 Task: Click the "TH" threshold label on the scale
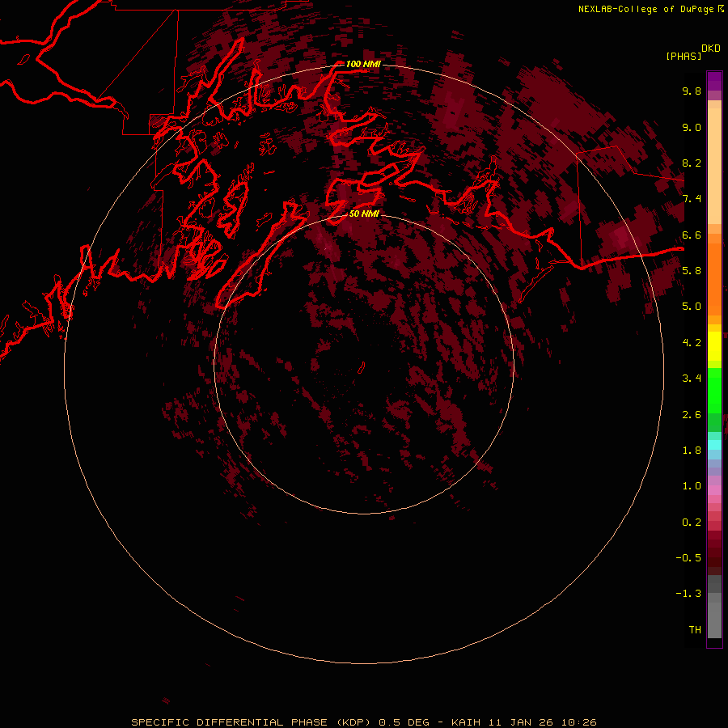pyautogui.click(x=695, y=629)
